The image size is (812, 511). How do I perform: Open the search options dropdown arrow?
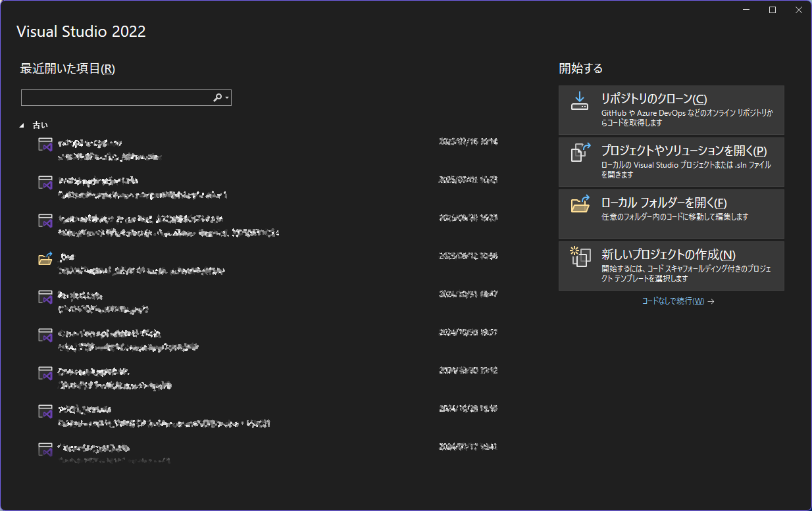click(227, 98)
